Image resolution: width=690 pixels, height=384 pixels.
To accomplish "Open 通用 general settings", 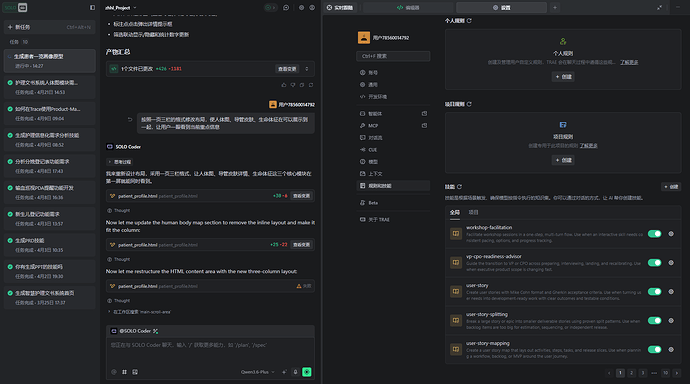I will (x=393, y=84).
